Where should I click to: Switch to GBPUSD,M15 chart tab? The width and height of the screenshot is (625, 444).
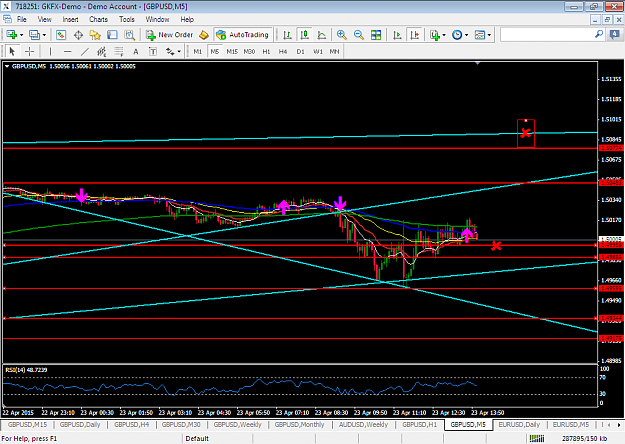[27, 425]
